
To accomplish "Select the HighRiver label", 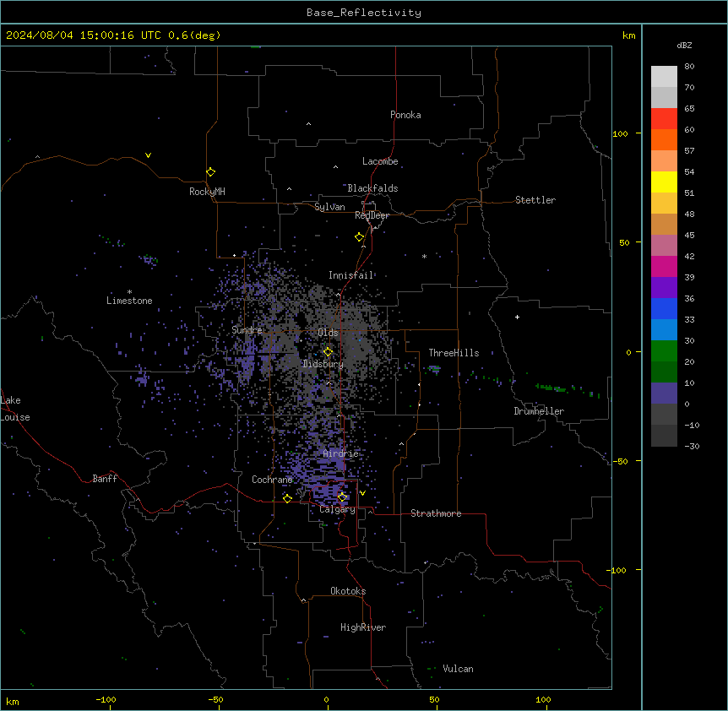I will pyautogui.click(x=363, y=627).
